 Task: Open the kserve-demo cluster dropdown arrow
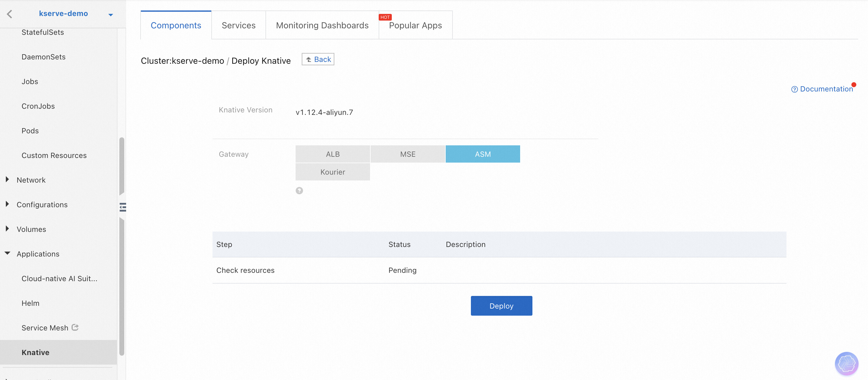pos(110,15)
